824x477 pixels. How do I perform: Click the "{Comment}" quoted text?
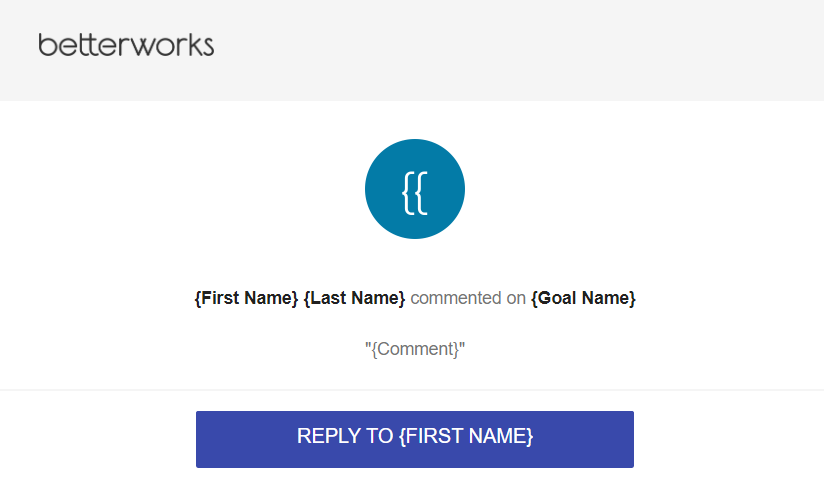coord(415,349)
